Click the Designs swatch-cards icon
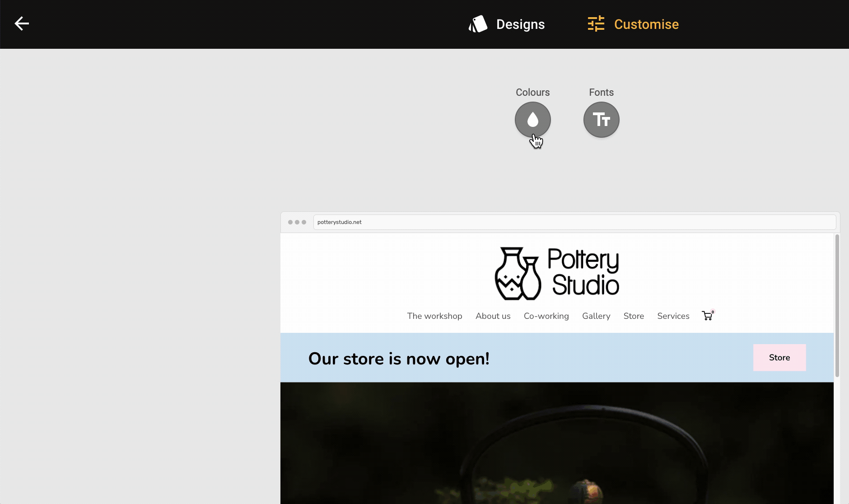This screenshot has width=849, height=504. [478, 24]
